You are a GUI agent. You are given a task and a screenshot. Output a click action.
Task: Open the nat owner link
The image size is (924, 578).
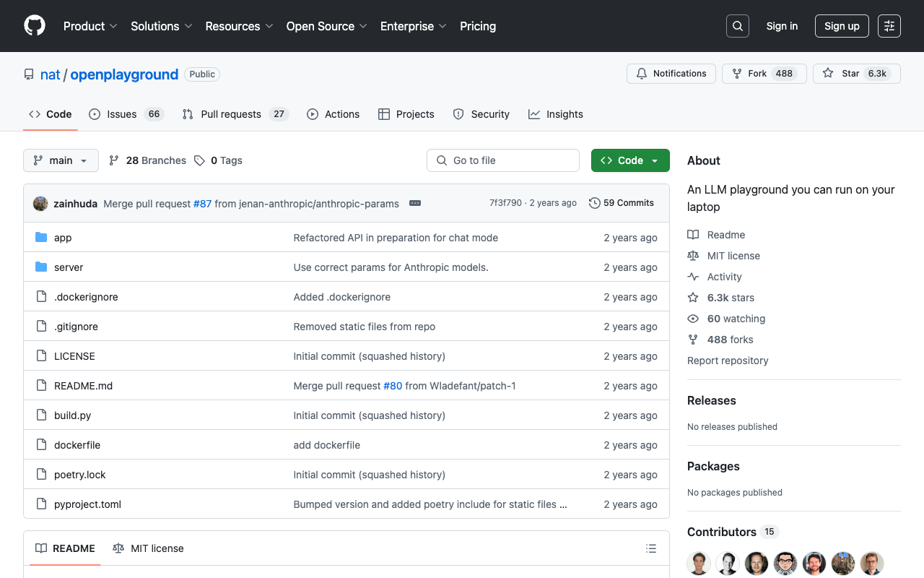[x=50, y=74]
